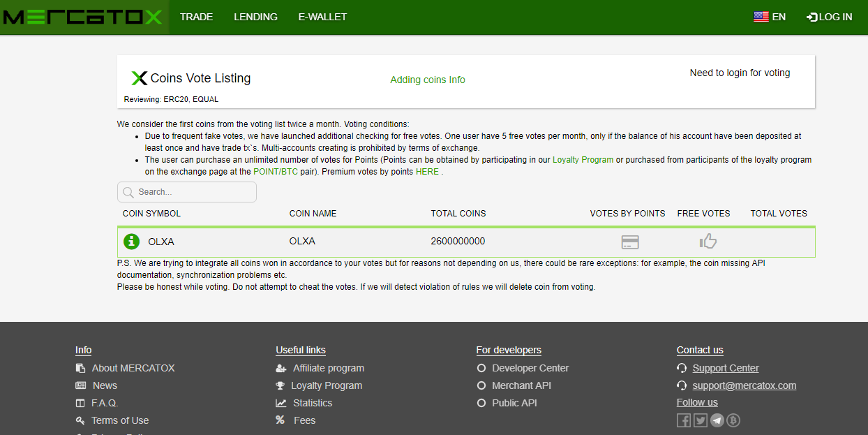The width and height of the screenshot is (868, 435).
Task: Click the green info icon for OLXA
Action: [x=131, y=242]
